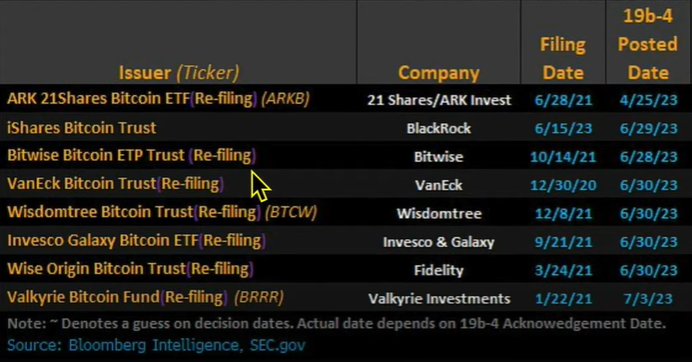
Task: Open the SEC.gov source reference
Action: (x=278, y=345)
